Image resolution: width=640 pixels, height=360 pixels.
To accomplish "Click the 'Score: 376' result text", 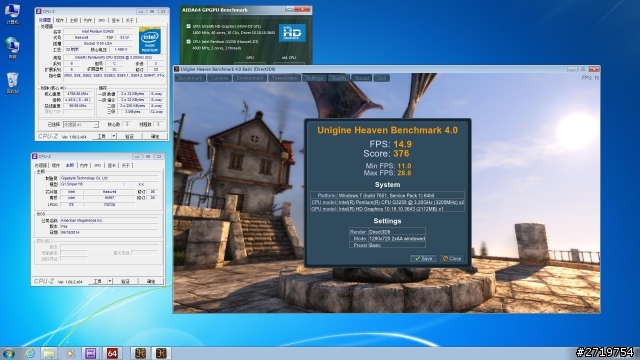I will coord(386,153).
